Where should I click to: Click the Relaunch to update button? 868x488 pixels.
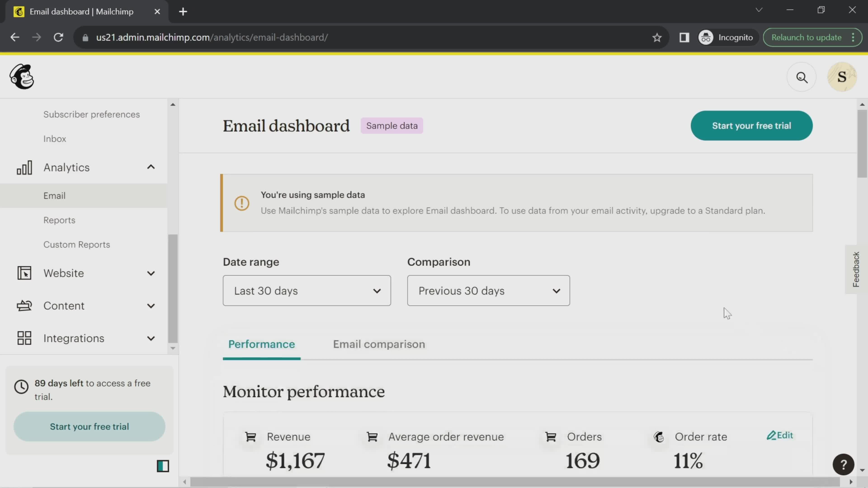click(x=806, y=37)
